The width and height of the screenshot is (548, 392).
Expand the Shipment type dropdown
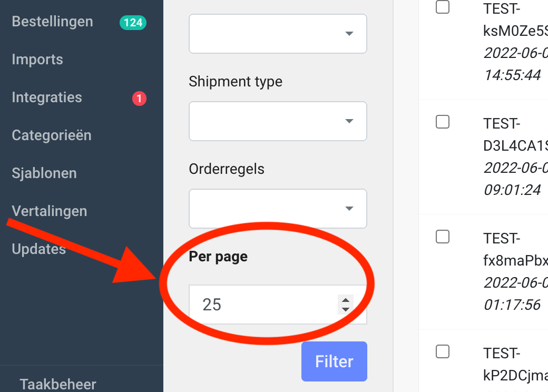tap(278, 121)
